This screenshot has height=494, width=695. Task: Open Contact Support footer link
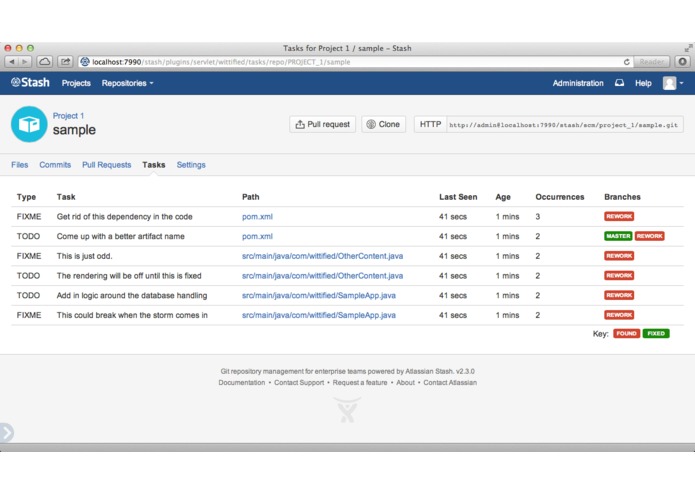click(299, 382)
